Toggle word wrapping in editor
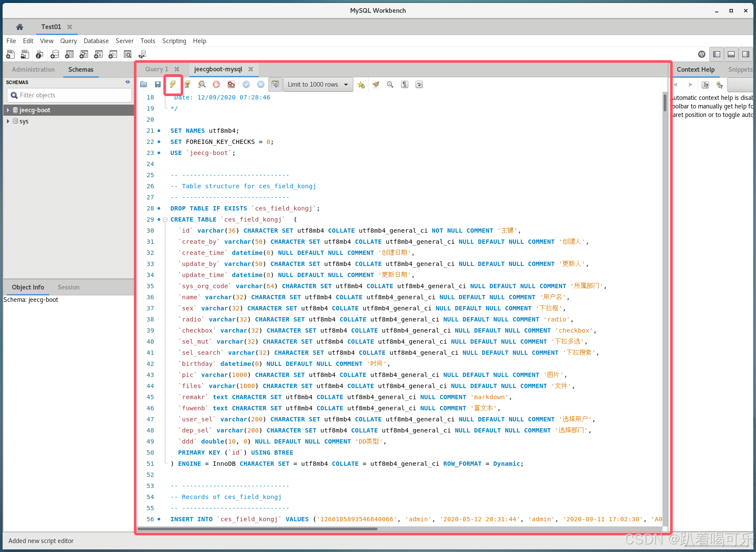Image resolution: width=756 pixels, height=552 pixels. pos(419,85)
